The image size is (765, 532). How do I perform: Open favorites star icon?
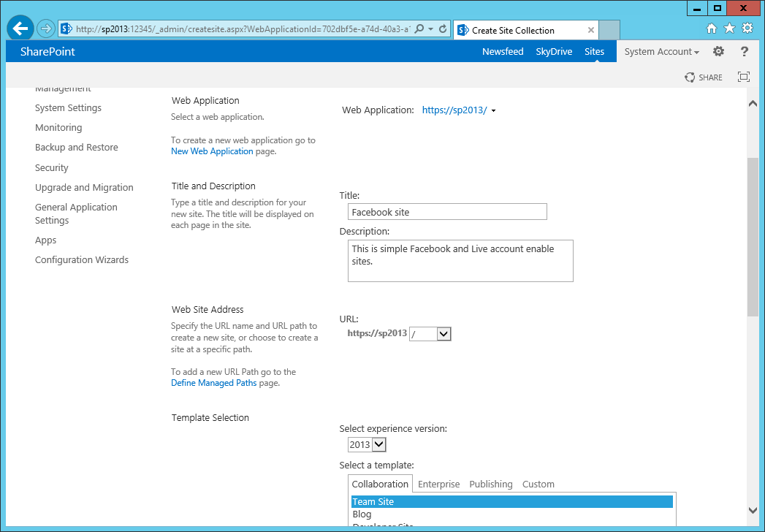(729, 28)
